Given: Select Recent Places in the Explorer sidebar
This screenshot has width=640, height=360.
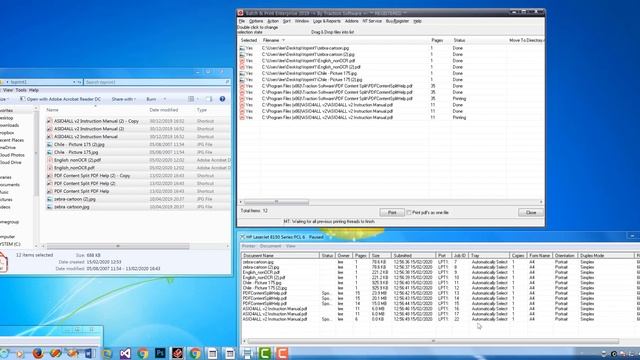Looking at the screenshot, I should click(x=11, y=140).
